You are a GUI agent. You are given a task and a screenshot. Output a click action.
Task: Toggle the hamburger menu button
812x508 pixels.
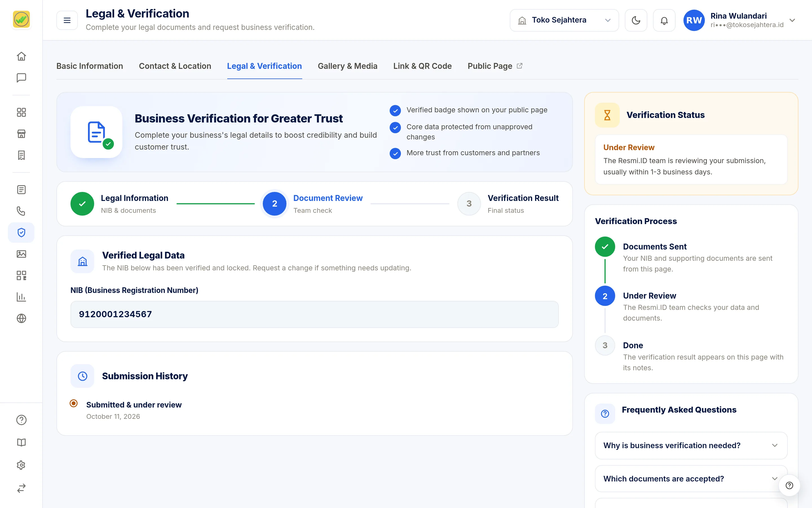(x=67, y=20)
